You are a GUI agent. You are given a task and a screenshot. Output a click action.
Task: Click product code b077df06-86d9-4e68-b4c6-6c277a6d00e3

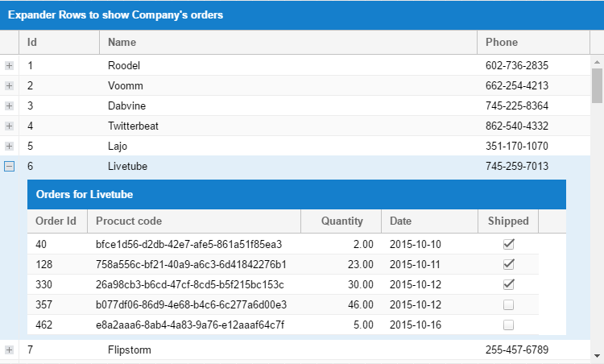(x=191, y=304)
